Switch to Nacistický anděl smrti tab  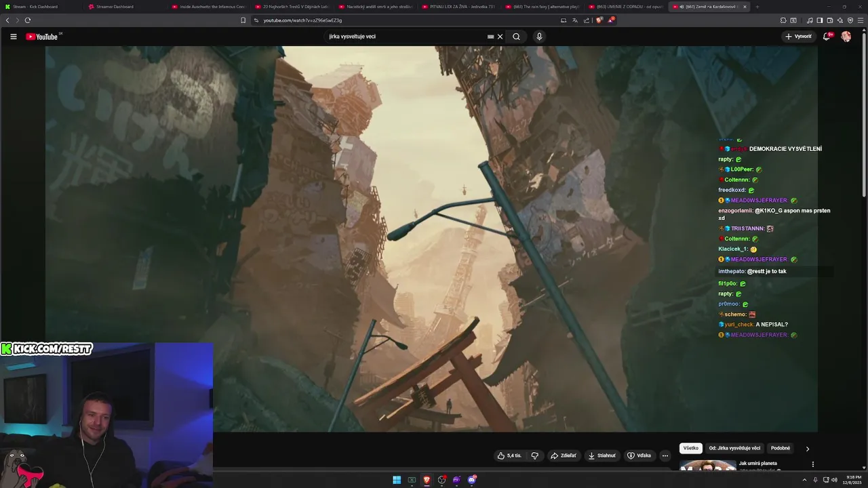click(376, 7)
